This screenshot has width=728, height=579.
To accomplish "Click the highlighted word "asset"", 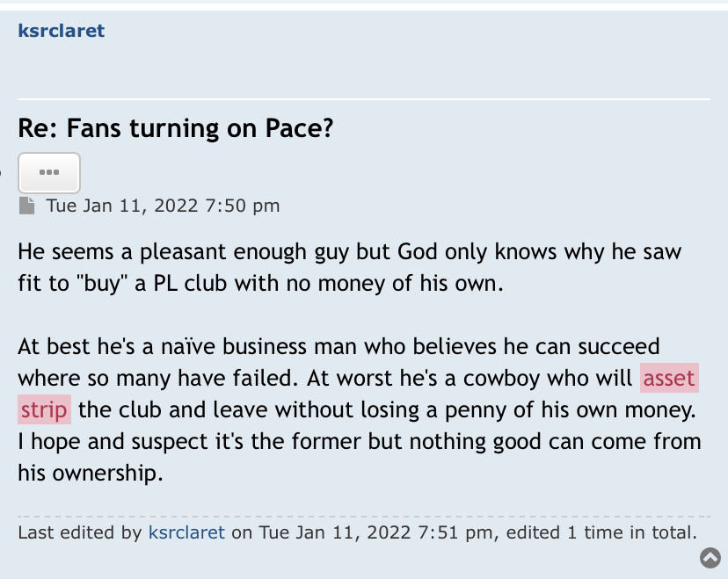I will 669,378.
